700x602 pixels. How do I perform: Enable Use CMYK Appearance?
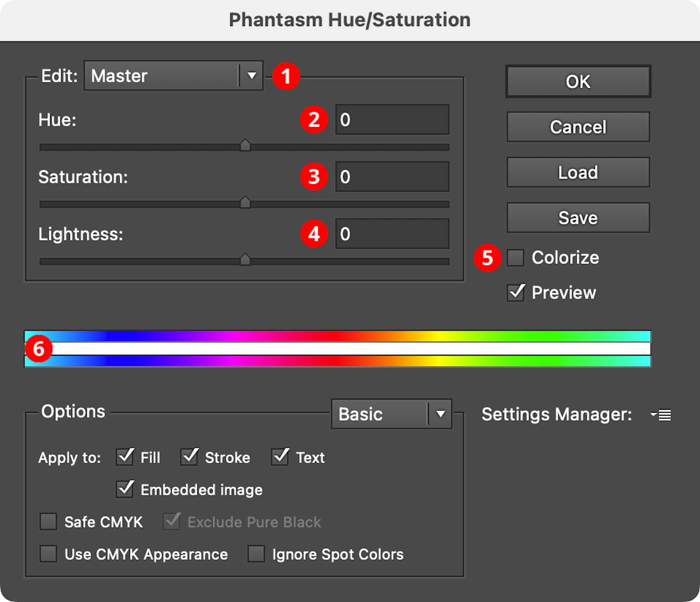pos(48,554)
